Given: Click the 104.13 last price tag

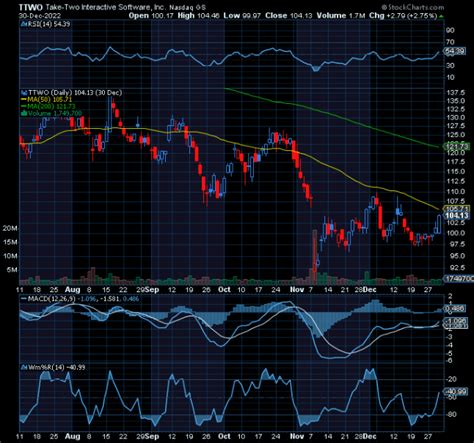Looking at the screenshot, I should pos(456,215).
